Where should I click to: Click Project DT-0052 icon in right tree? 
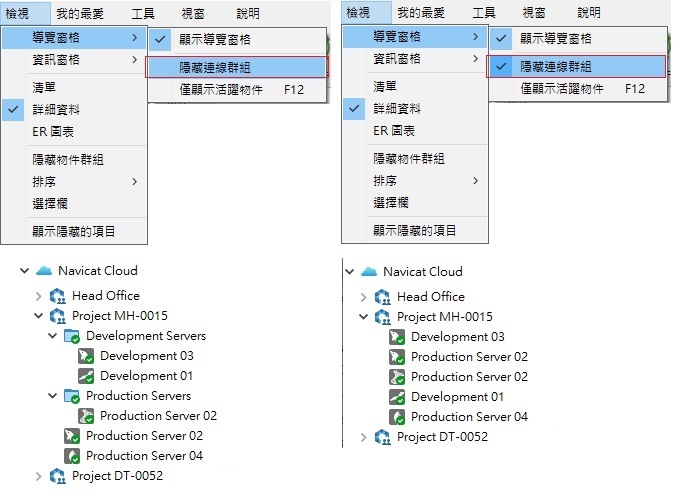pyautogui.click(x=382, y=437)
